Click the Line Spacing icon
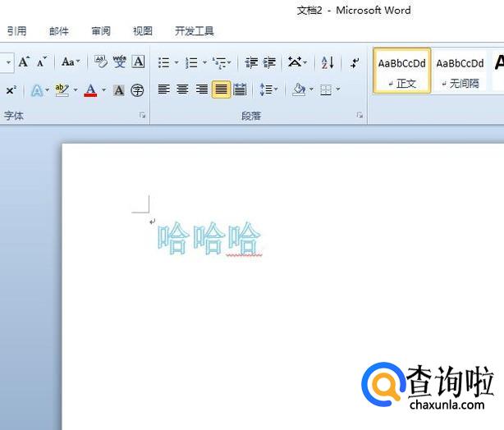The height and width of the screenshot is (430, 504). (x=265, y=89)
